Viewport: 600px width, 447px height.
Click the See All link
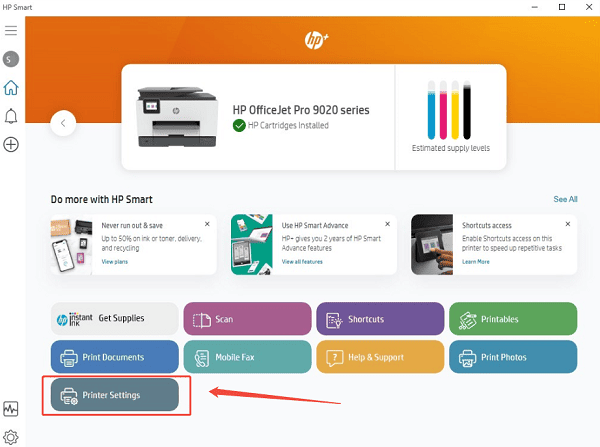pyautogui.click(x=565, y=200)
